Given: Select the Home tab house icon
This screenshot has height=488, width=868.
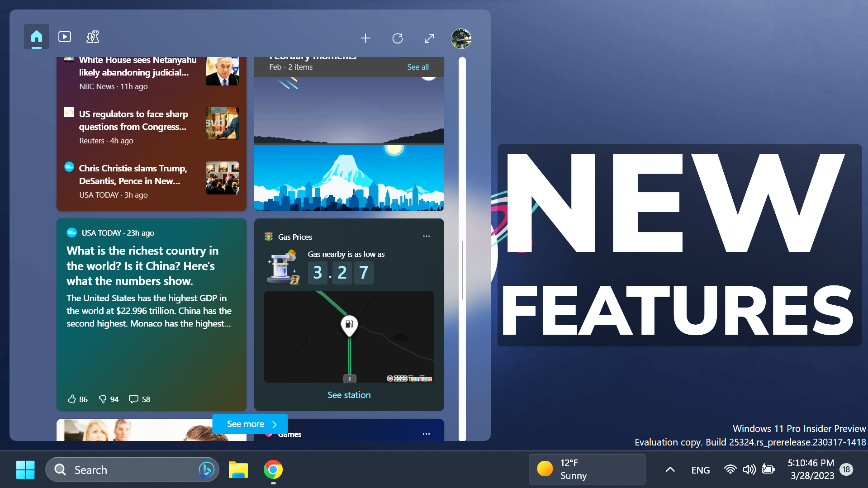Looking at the screenshot, I should 36,37.
